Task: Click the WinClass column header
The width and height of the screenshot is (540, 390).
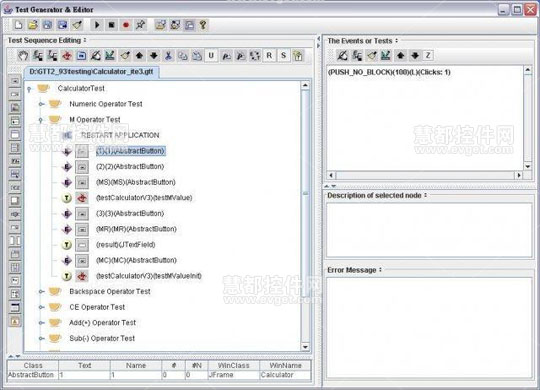Action: click(233, 366)
